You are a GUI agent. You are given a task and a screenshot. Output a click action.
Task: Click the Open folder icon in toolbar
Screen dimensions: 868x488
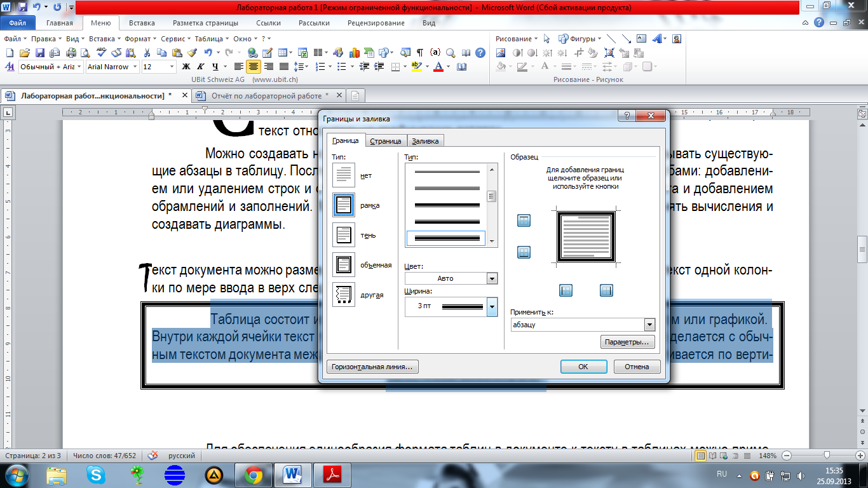click(25, 53)
